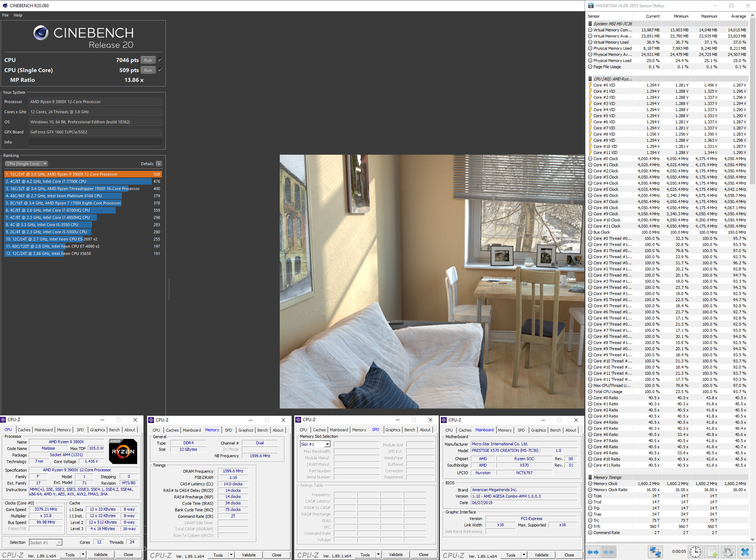Screen dimensions: 756x560
Task: Select ranking row 'Intel Core i7-7700K CPU'
Action: click(83, 181)
